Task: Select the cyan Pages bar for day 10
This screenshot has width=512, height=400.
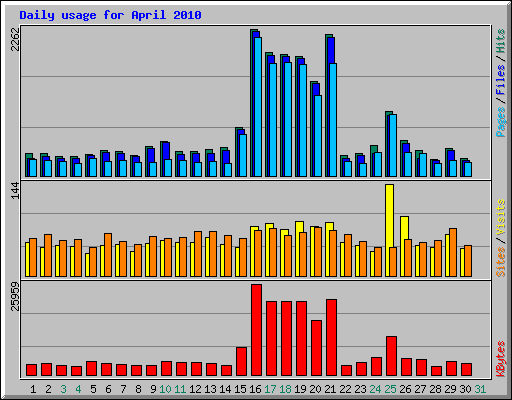Action: point(168,168)
